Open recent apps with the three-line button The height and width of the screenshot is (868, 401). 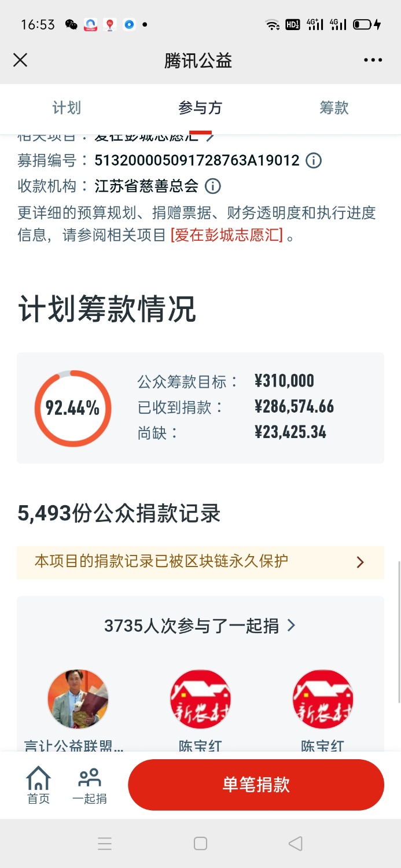(x=105, y=843)
